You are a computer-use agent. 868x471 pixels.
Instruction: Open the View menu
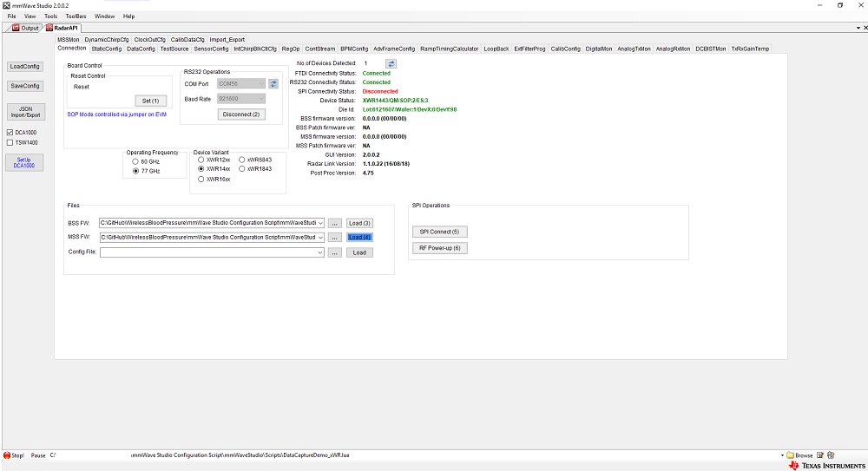pyautogui.click(x=30, y=16)
